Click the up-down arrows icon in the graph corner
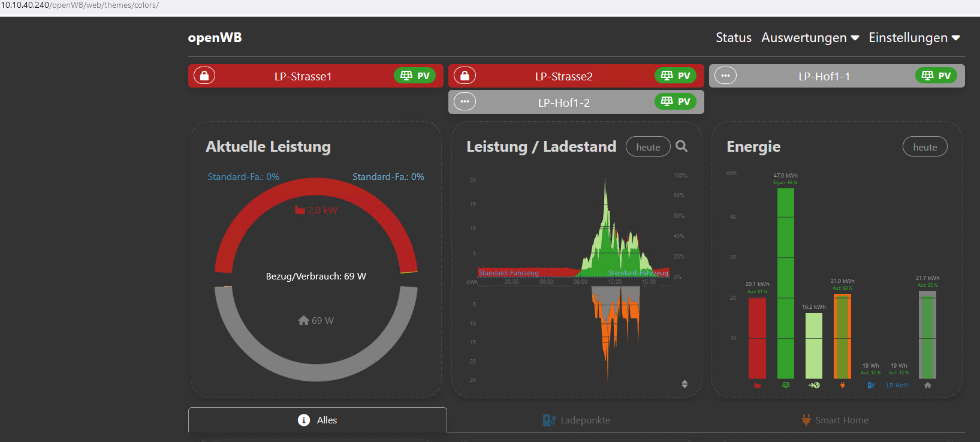Image resolution: width=980 pixels, height=442 pixels. [x=685, y=384]
